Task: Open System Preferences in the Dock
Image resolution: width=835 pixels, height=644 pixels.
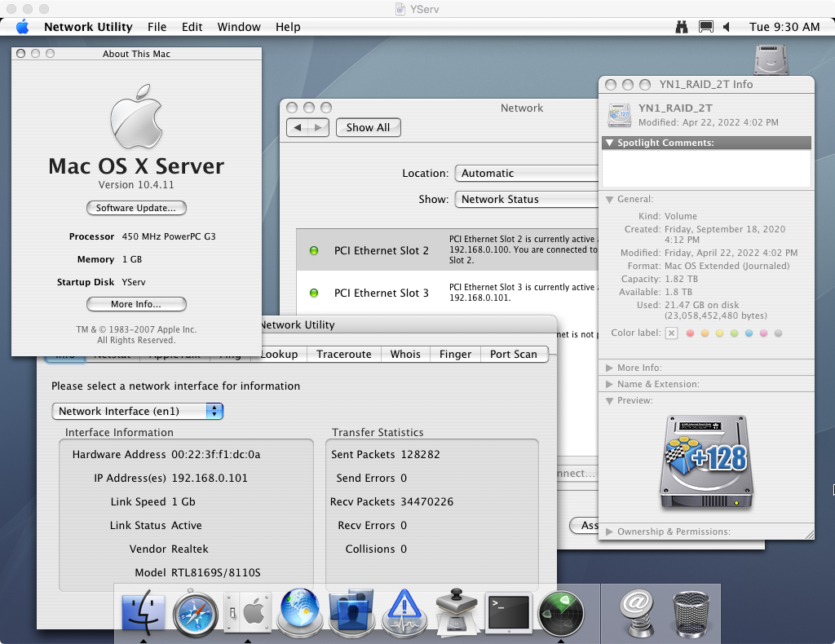Action: pyautogui.click(x=250, y=613)
